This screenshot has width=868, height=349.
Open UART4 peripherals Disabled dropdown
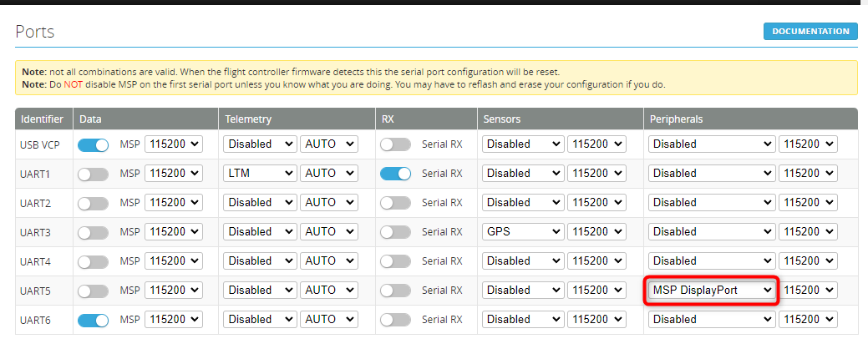pyautogui.click(x=712, y=260)
